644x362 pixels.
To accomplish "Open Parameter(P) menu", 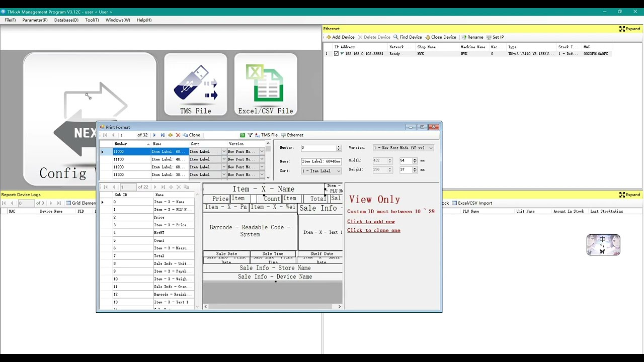I will 35,20.
